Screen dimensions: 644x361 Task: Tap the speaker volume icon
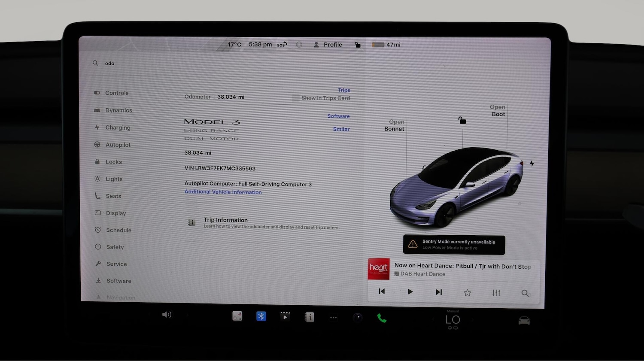[x=167, y=315]
